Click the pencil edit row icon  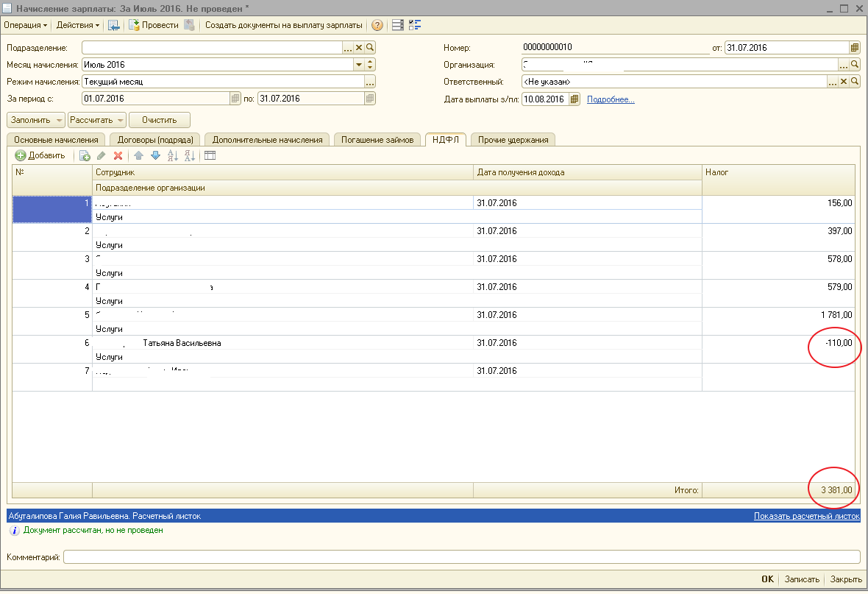tap(102, 155)
